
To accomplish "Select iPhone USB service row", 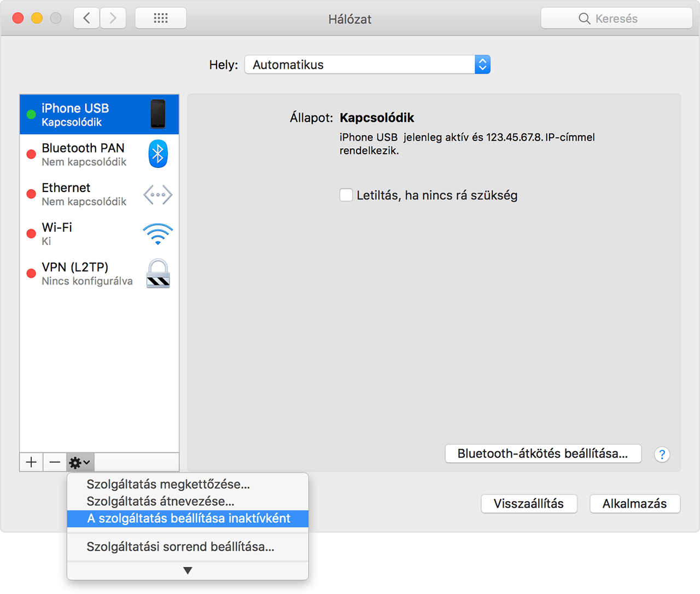I will point(99,114).
